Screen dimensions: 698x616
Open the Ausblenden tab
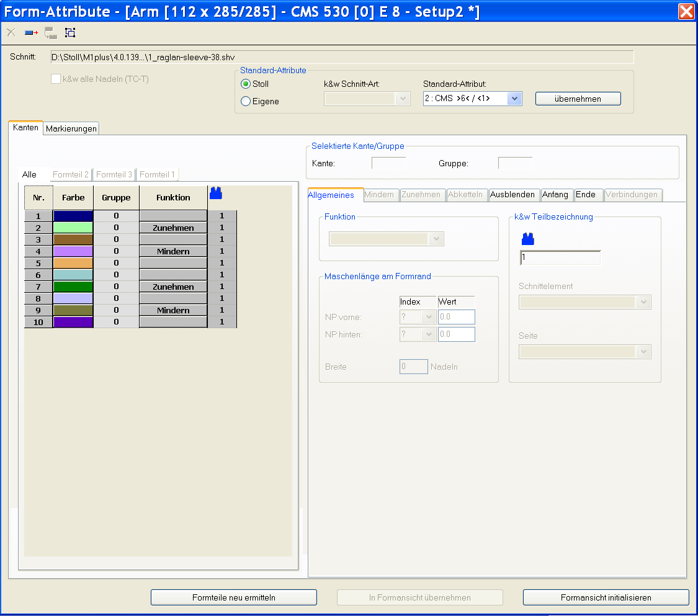point(512,195)
